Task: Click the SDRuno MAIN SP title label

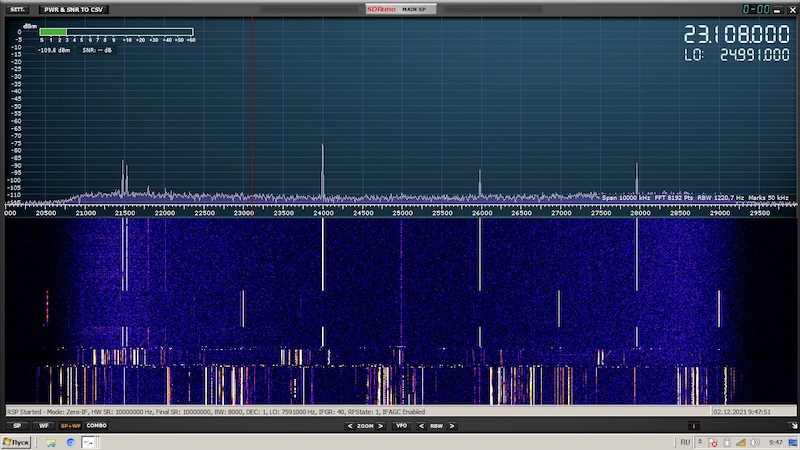Action: (400, 9)
